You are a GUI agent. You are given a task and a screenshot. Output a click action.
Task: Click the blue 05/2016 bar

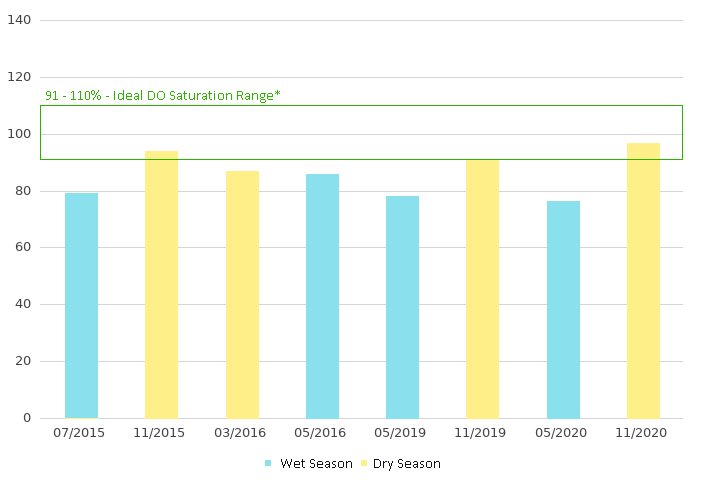[322, 296]
